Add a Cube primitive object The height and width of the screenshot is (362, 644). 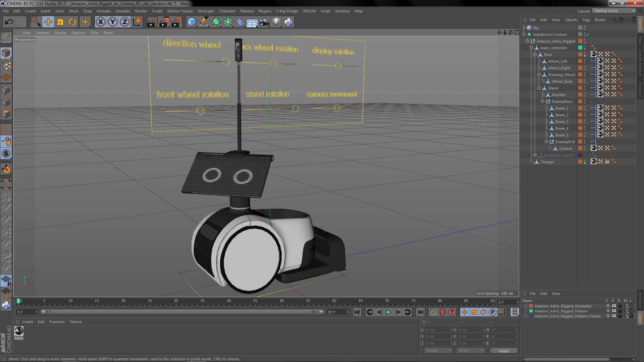coord(192,22)
